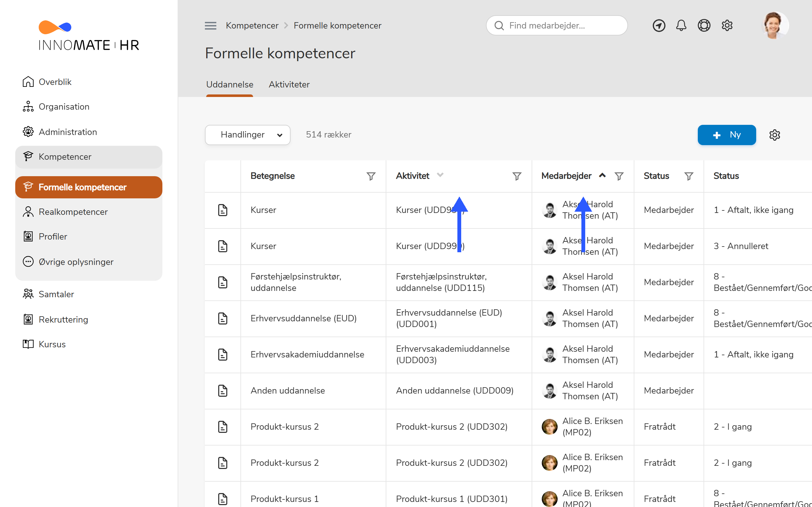Open the navigation compass icon

tap(659, 25)
